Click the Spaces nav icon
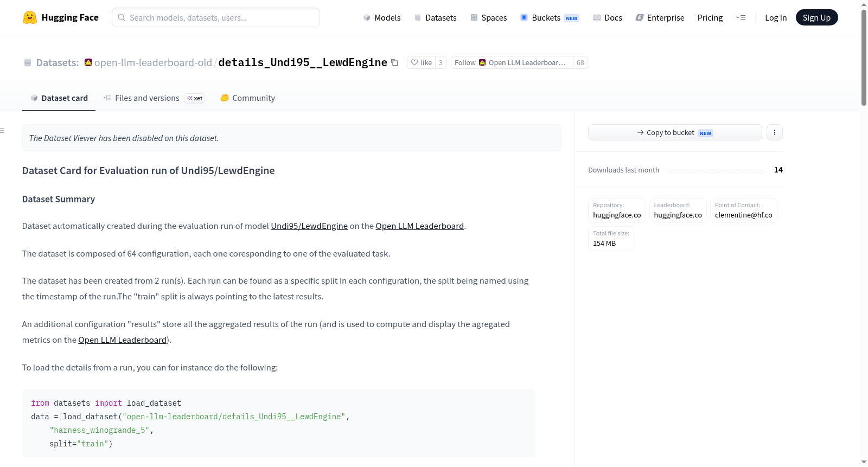The image size is (868, 467). [474, 17]
